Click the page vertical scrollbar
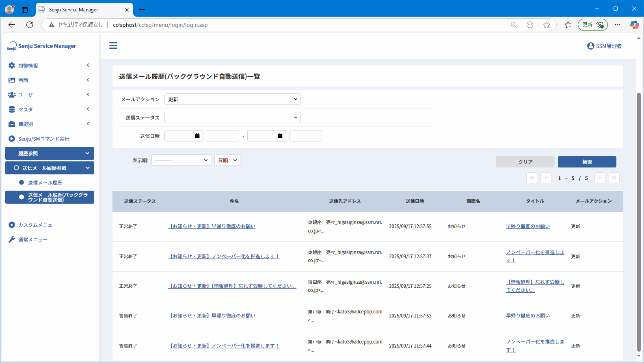The height and width of the screenshot is (363, 644). [639, 222]
